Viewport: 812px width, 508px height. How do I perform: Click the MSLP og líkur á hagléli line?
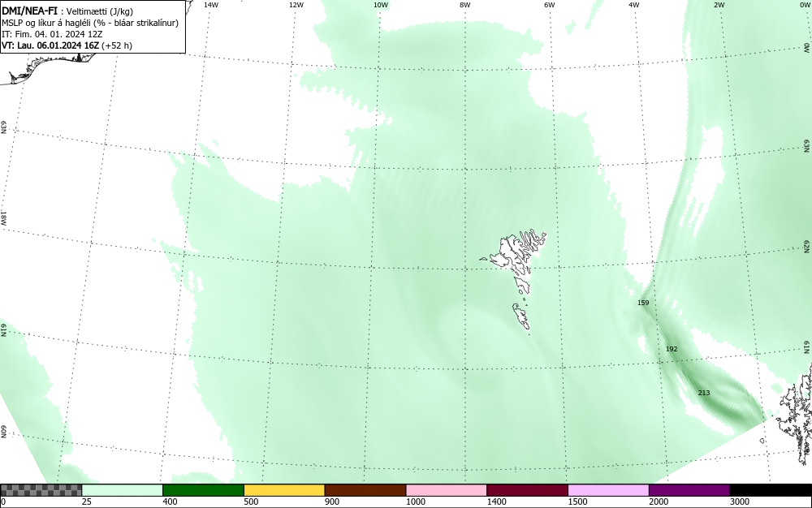(90, 23)
